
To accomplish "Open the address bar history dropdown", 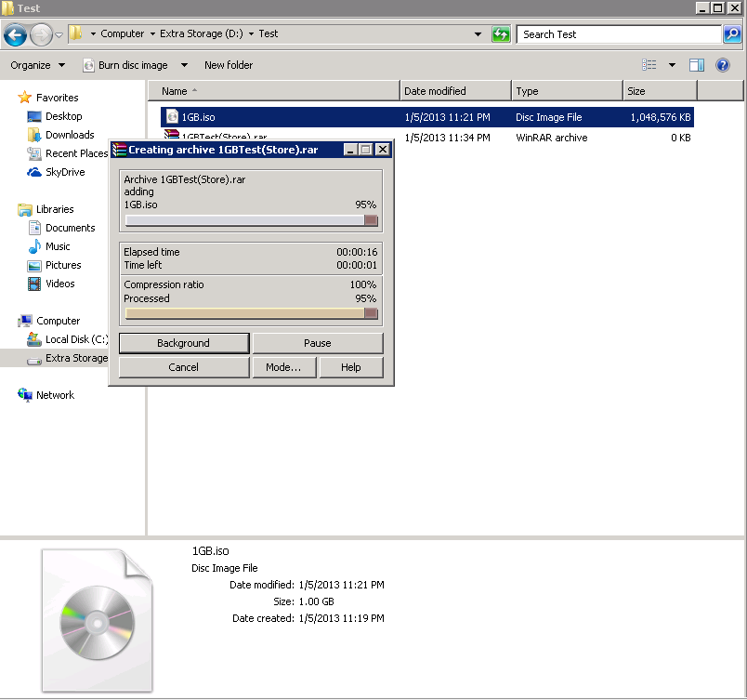I will pos(478,34).
